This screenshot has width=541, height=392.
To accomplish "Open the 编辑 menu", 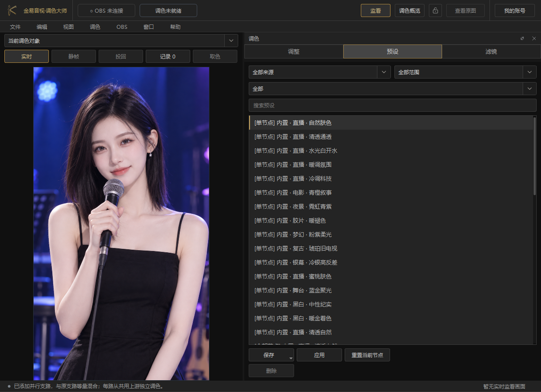I will [x=42, y=27].
